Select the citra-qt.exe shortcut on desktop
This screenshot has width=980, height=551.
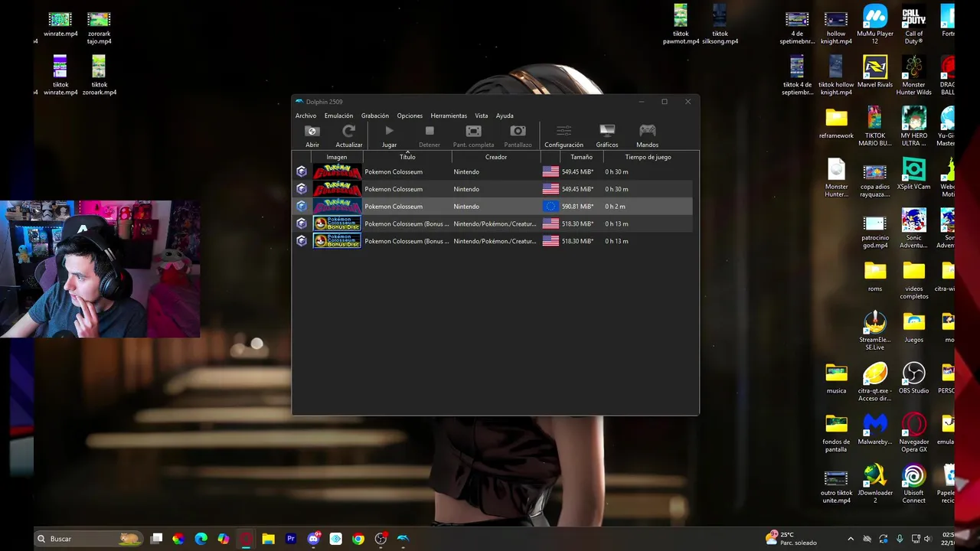click(874, 382)
